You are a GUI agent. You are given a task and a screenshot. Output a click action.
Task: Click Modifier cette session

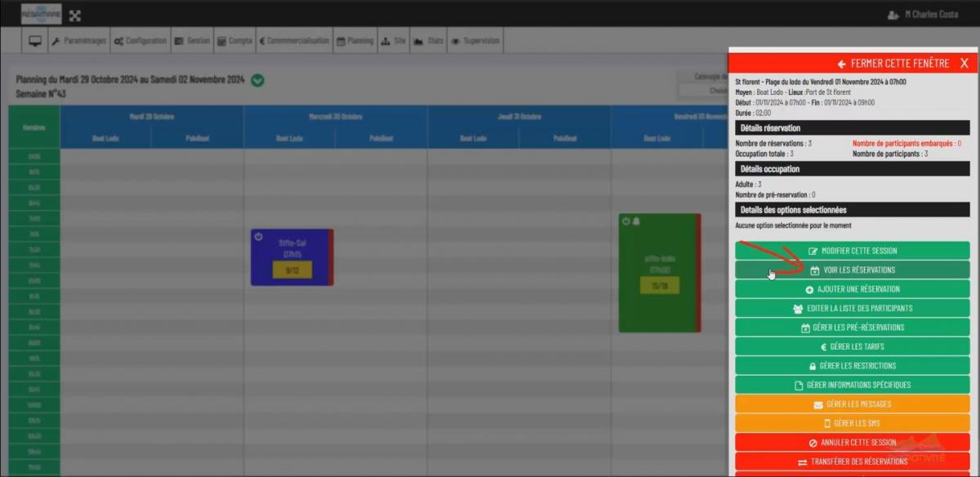[x=853, y=251]
